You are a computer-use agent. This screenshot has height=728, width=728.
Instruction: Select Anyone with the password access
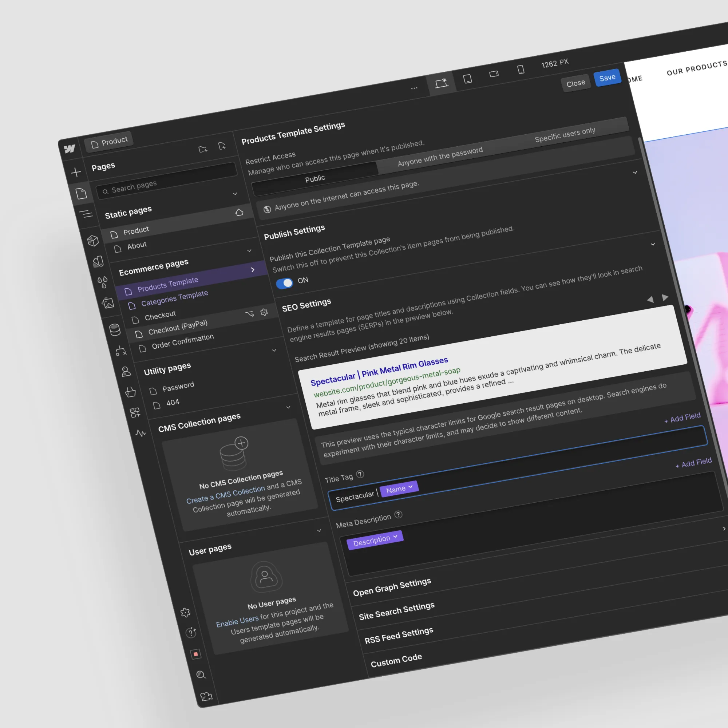440,157
